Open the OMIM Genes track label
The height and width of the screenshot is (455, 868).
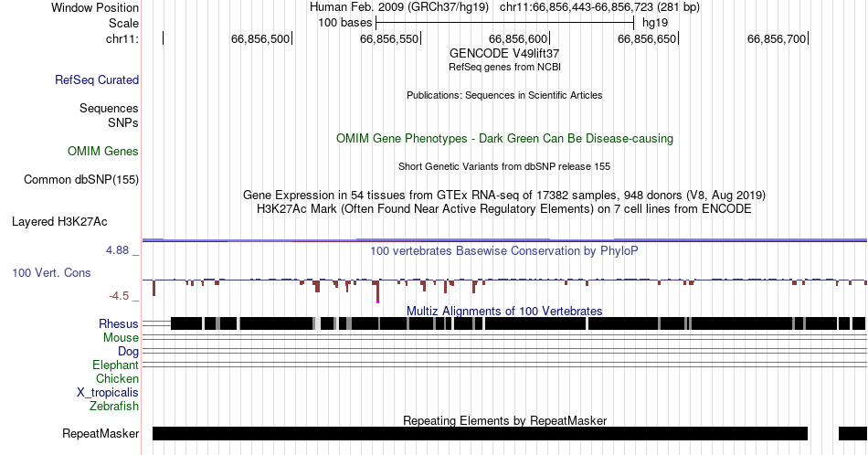pos(103,151)
